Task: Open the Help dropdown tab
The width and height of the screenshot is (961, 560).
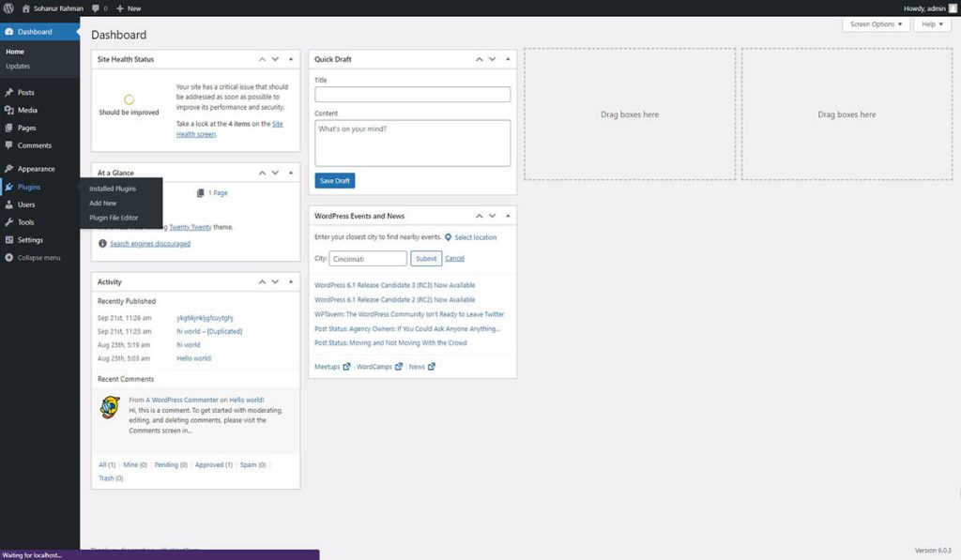Action: (x=932, y=24)
